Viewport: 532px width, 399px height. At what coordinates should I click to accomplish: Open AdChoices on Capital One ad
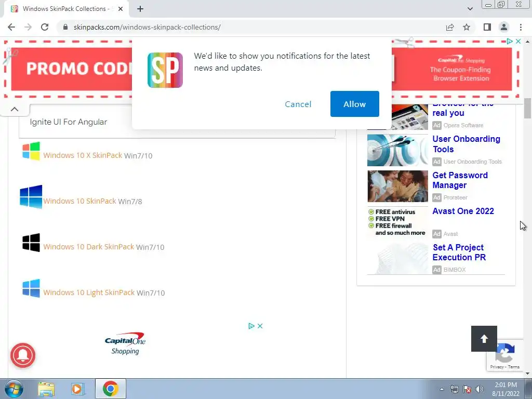pyautogui.click(x=251, y=326)
